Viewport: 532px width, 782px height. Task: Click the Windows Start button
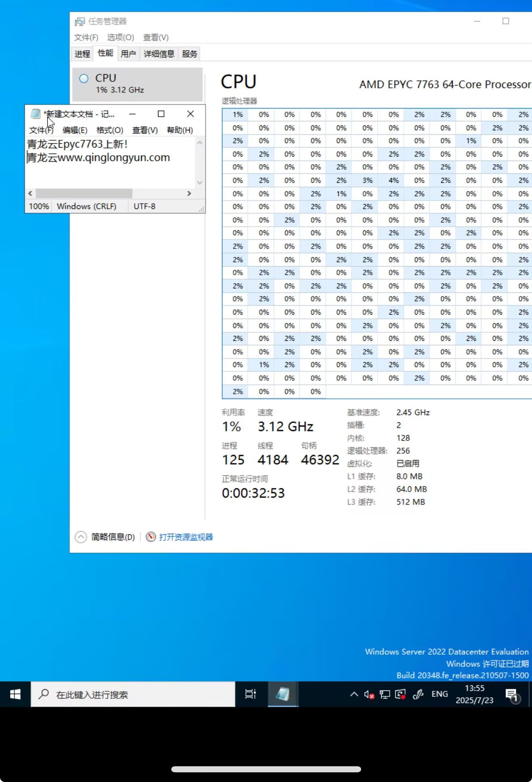(x=15, y=694)
